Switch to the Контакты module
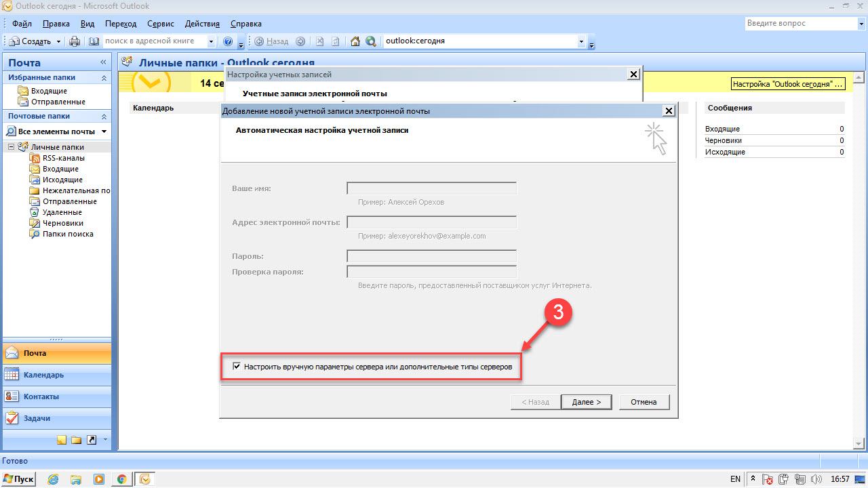 [x=57, y=396]
